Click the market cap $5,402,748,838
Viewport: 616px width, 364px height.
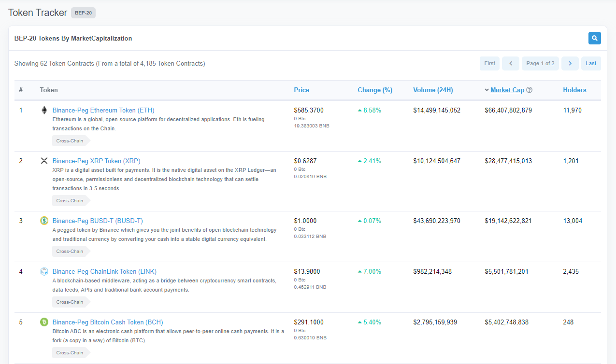[506, 322]
